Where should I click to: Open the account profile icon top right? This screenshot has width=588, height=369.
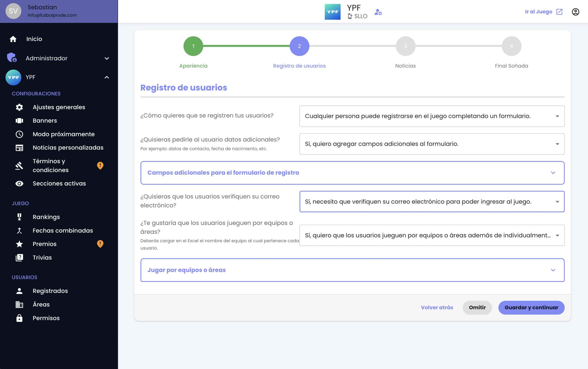(x=575, y=12)
